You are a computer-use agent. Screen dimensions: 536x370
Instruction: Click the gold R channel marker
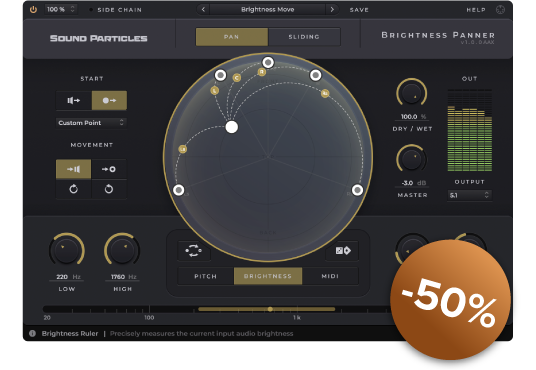(262, 72)
